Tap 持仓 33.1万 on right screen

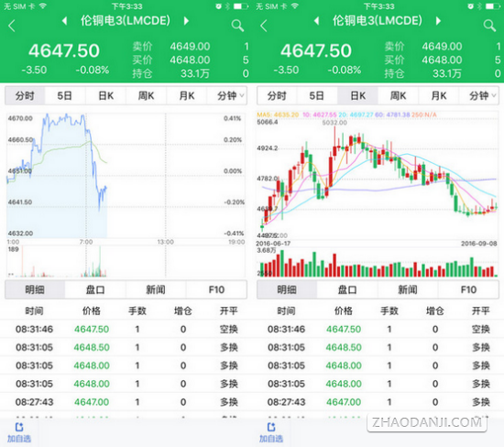click(423, 74)
